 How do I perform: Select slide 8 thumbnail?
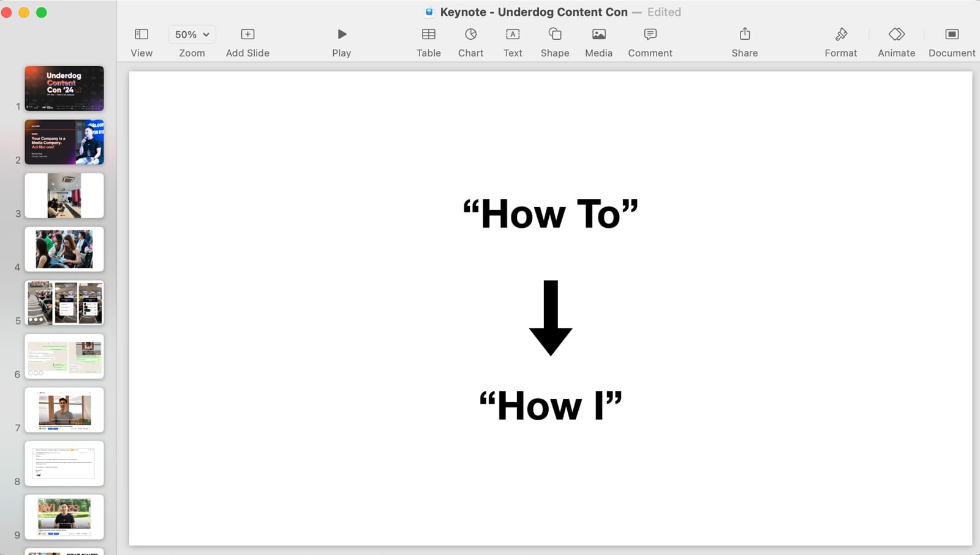point(64,464)
